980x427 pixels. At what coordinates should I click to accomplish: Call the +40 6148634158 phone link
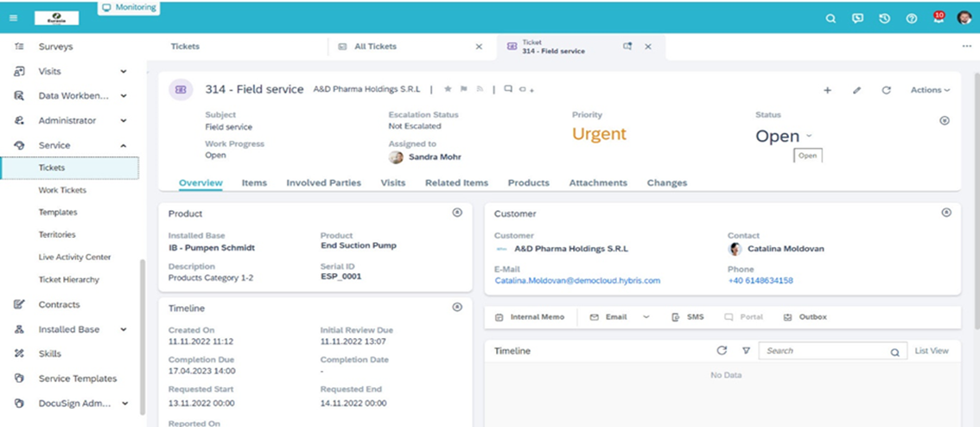tap(760, 281)
